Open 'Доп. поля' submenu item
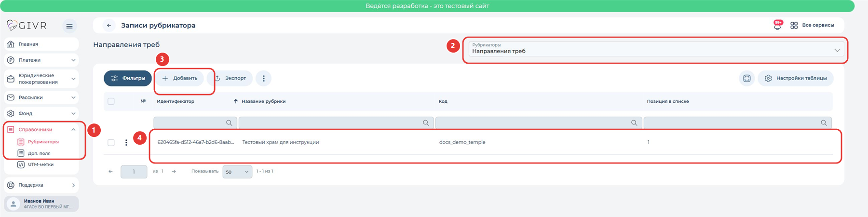868x217 pixels. [34, 153]
